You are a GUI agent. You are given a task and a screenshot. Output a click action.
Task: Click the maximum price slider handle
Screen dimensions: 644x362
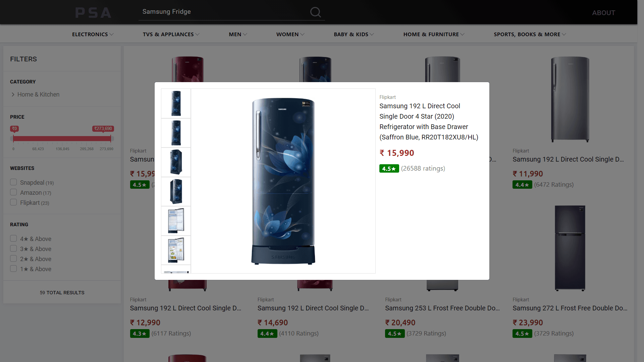coord(111,138)
